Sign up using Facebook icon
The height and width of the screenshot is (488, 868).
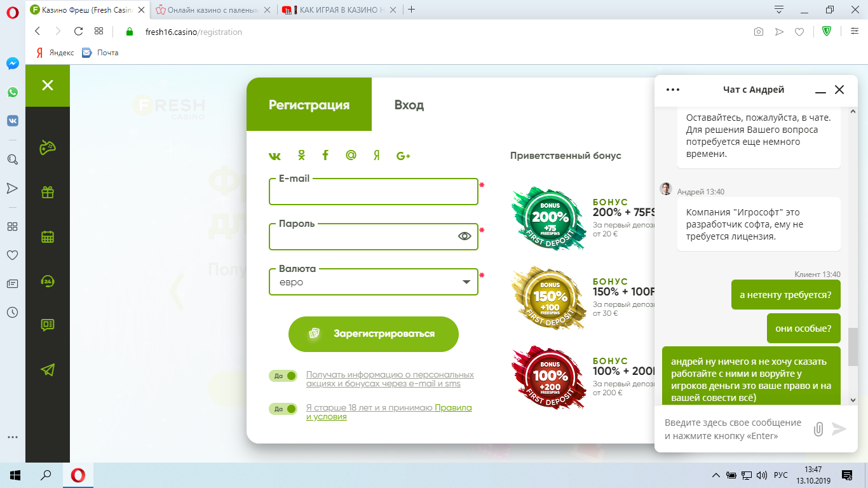coord(325,156)
